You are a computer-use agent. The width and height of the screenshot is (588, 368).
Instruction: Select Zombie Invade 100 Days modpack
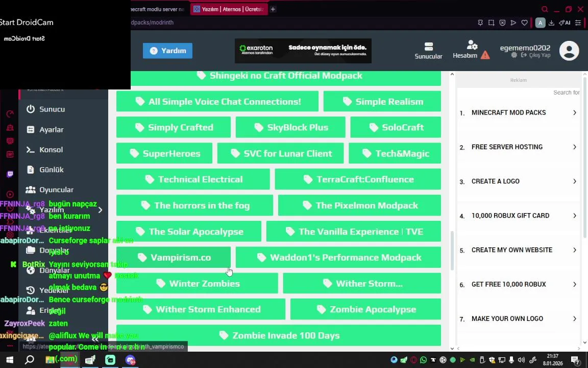click(x=279, y=335)
